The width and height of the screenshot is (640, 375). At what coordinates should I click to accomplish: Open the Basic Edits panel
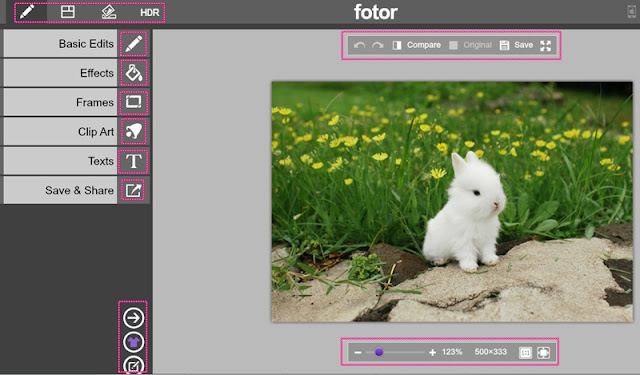[60, 44]
